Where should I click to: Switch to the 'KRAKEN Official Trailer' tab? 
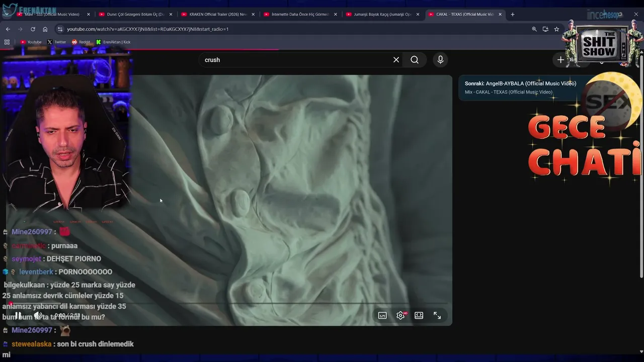217,14
